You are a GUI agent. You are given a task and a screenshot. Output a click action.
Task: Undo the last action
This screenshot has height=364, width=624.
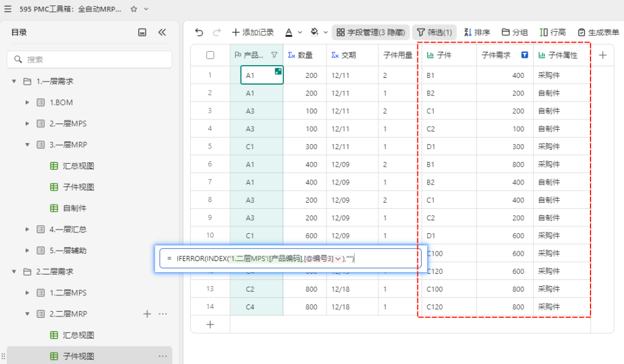(199, 32)
